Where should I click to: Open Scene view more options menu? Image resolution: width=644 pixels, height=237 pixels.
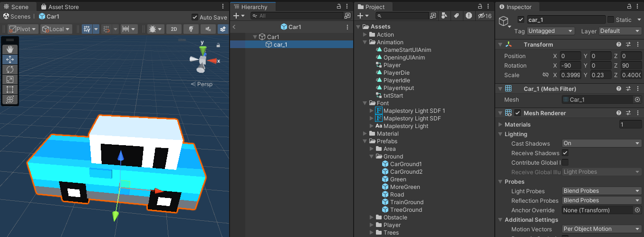pos(223,7)
